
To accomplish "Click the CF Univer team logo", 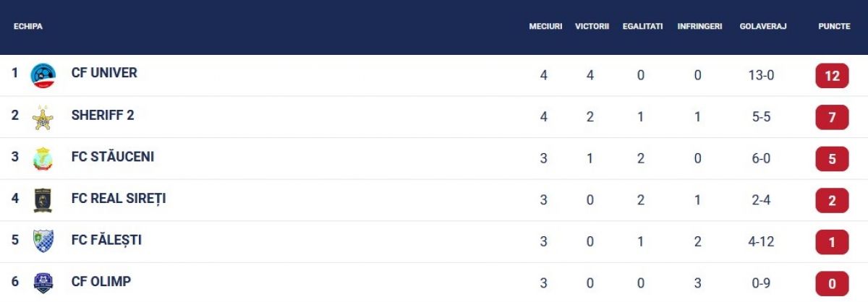I will click(x=43, y=76).
